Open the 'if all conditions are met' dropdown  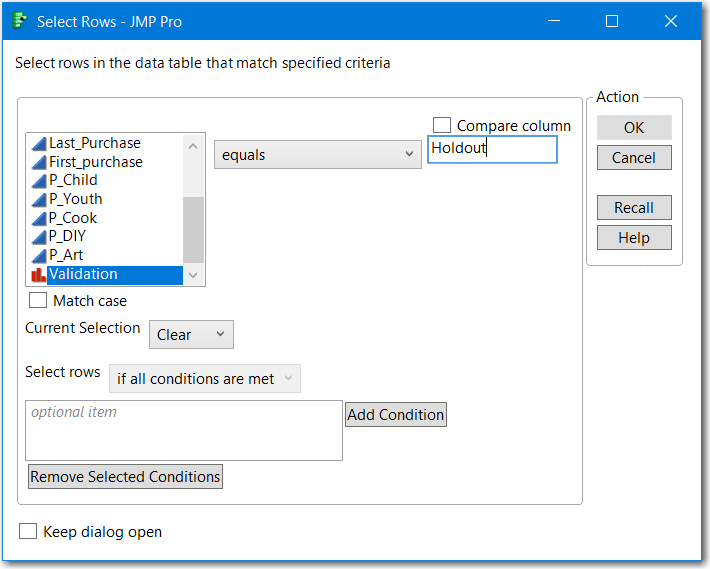pos(205,379)
